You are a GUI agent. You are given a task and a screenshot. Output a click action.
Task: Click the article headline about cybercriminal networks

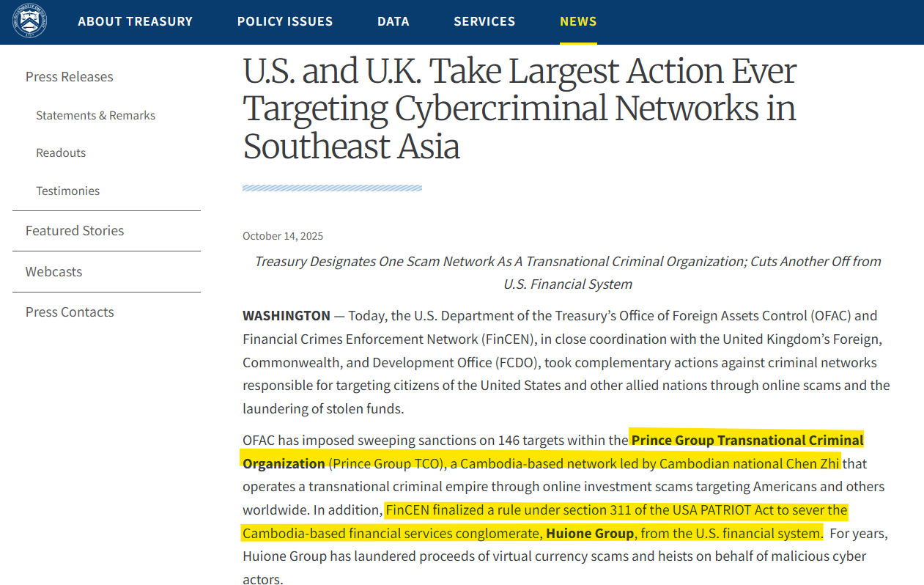(x=519, y=108)
